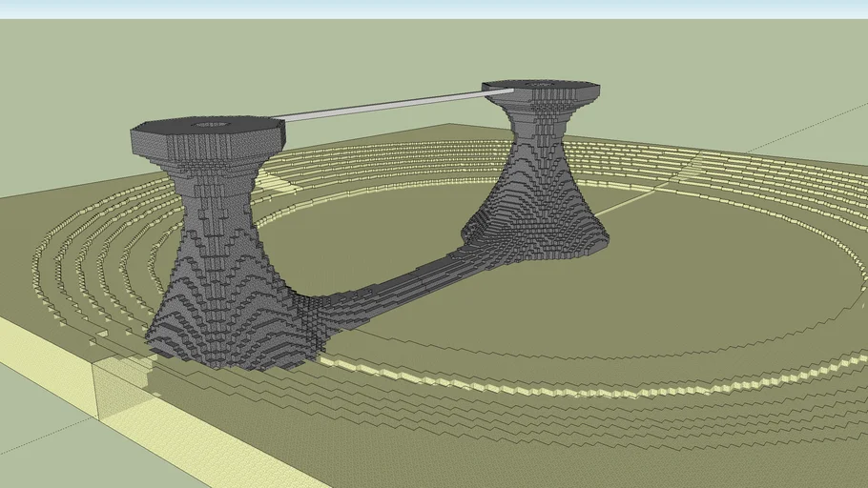Click the thin beam connecting both tower tops
Screen dimensions: 868x488
382,106
